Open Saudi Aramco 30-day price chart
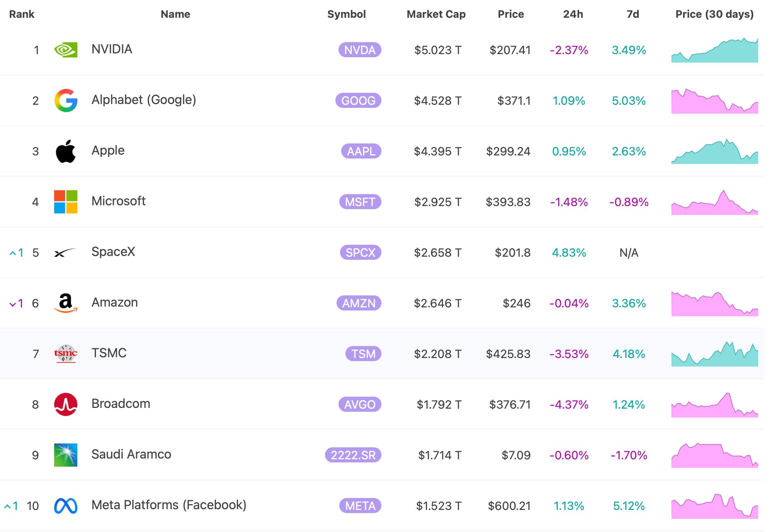 pos(714,455)
